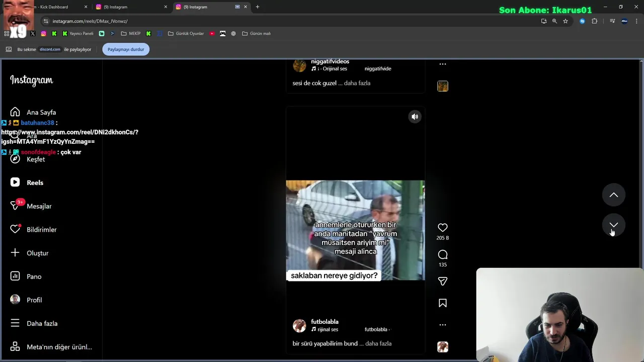The width and height of the screenshot is (644, 362).
Task: Close the active Instagram tab
Action: pos(246,7)
